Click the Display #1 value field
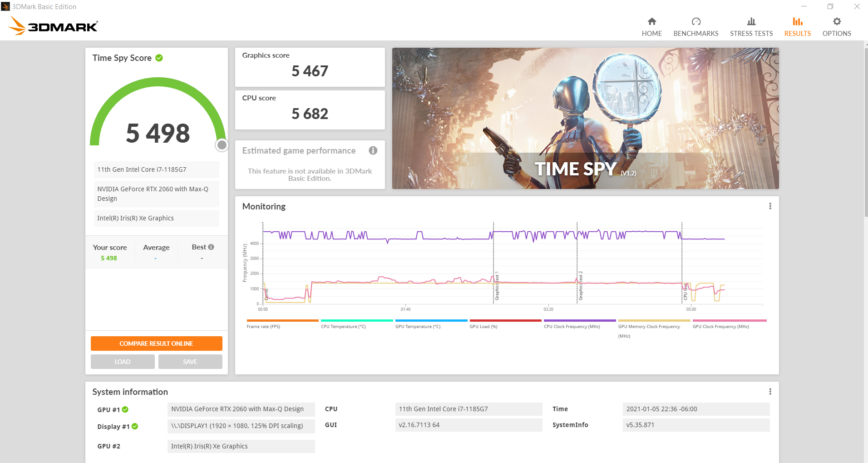The width and height of the screenshot is (868, 463). tap(241, 426)
